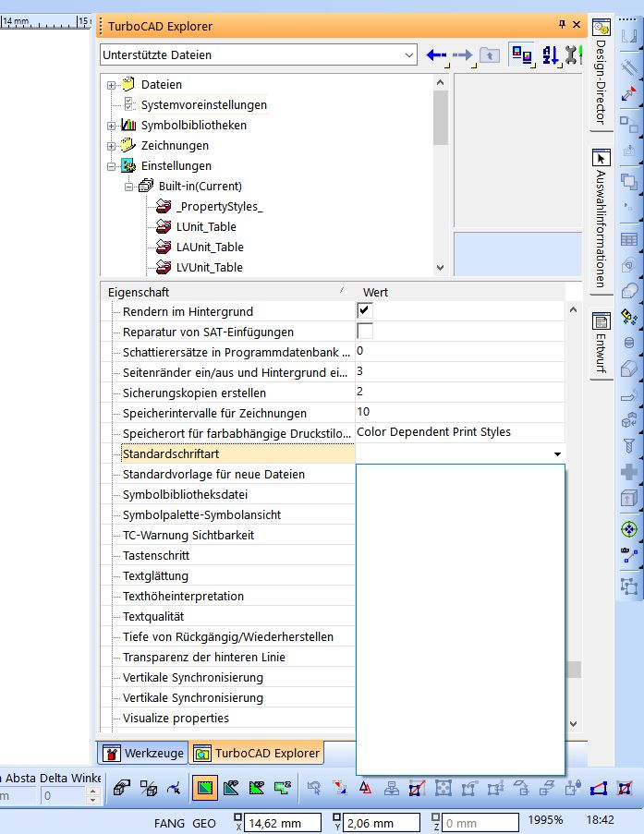Screen dimensions: 644x834
Task: Select Systemvoreinstellungen in the tree
Action: coord(204,104)
